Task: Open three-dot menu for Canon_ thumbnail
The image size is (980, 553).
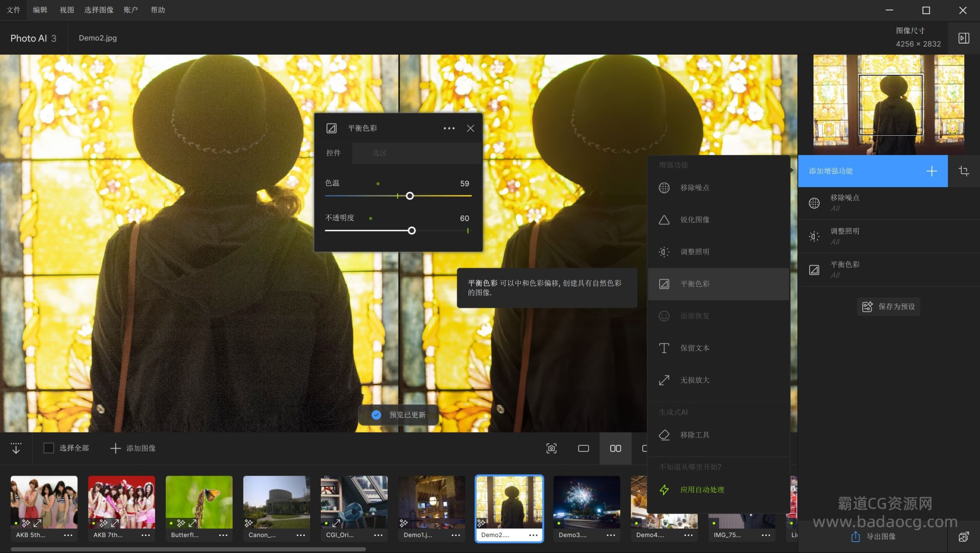Action: coord(301,535)
